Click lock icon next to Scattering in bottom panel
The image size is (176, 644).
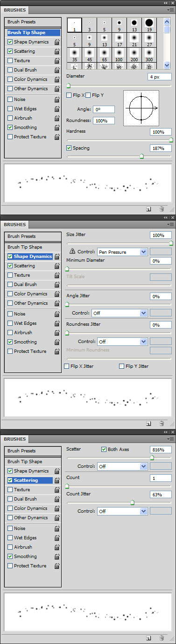coord(57,480)
